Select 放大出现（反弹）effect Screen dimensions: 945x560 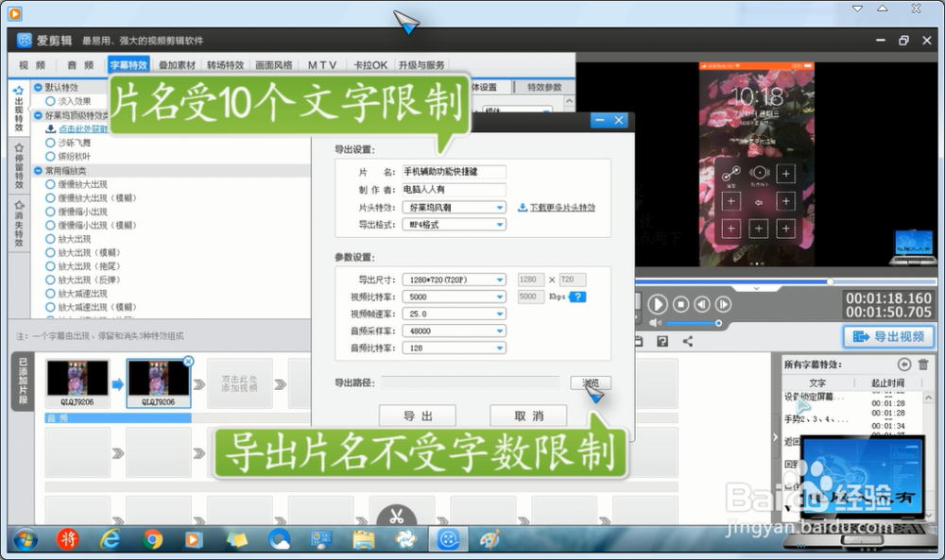(x=51, y=280)
